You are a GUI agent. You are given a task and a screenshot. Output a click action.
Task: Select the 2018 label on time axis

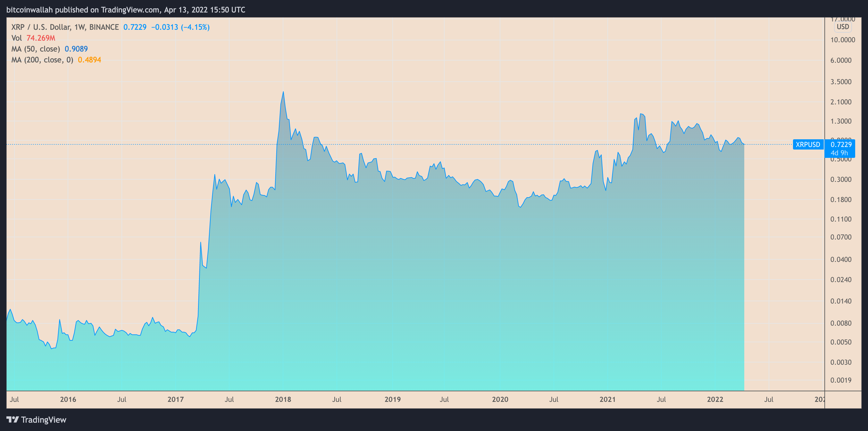tap(284, 399)
